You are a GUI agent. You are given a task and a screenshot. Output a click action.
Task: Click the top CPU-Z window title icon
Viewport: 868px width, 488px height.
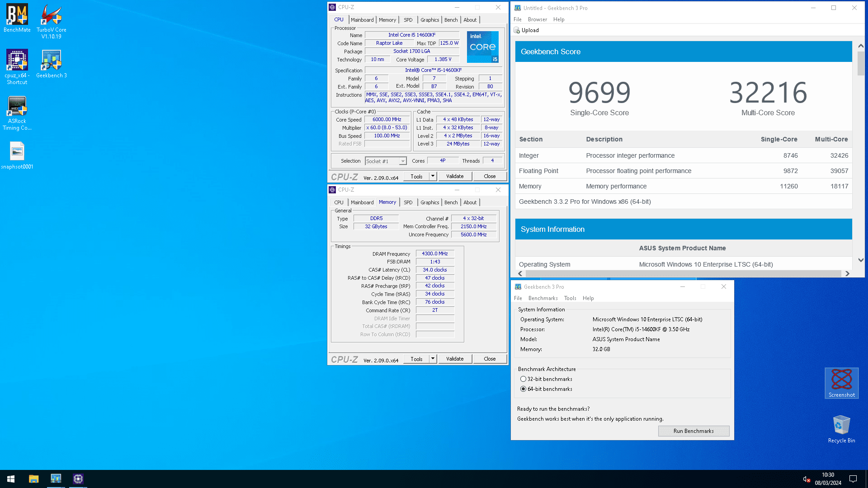pyautogui.click(x=332, y=7)
